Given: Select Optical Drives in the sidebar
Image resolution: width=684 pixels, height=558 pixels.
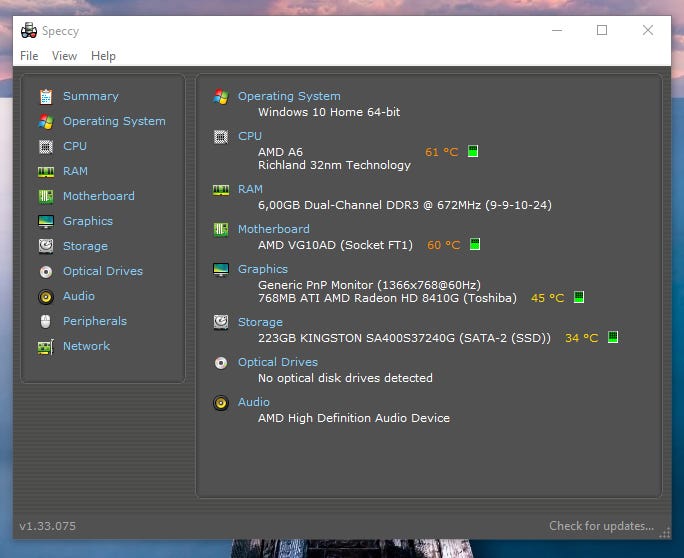Looking at the screenshot, I should (x=103, y=271).
